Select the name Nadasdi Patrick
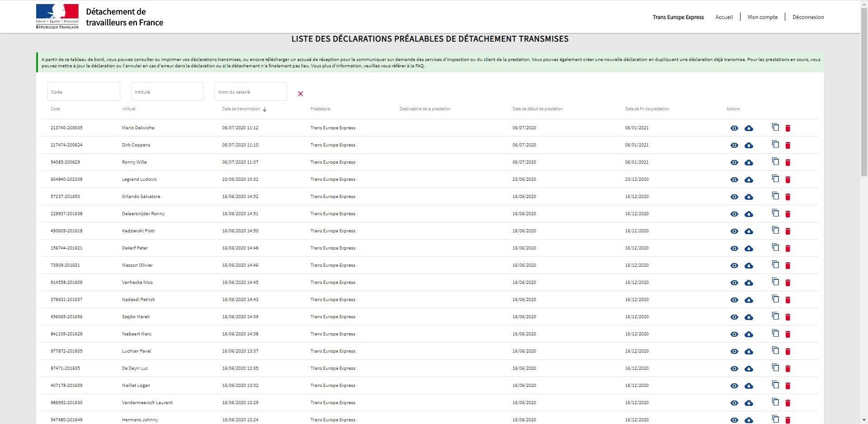The width and height of the screenshot is (868, 424). [138, 300]
